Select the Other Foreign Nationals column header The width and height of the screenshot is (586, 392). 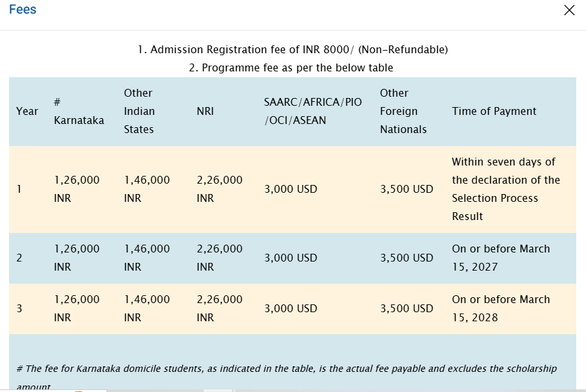click(x=403, y=111)
